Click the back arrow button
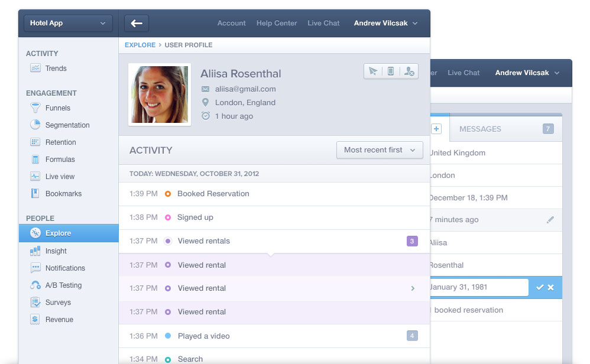590x364 pixels. click(x=137, y=23)
